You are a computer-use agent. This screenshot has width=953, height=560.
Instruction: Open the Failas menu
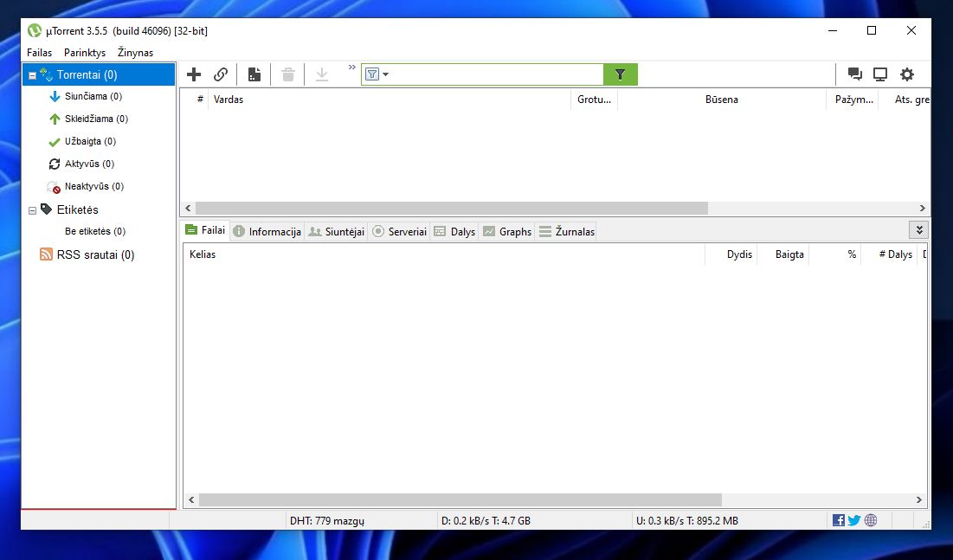pyautogui.click(x=40, y=52)
